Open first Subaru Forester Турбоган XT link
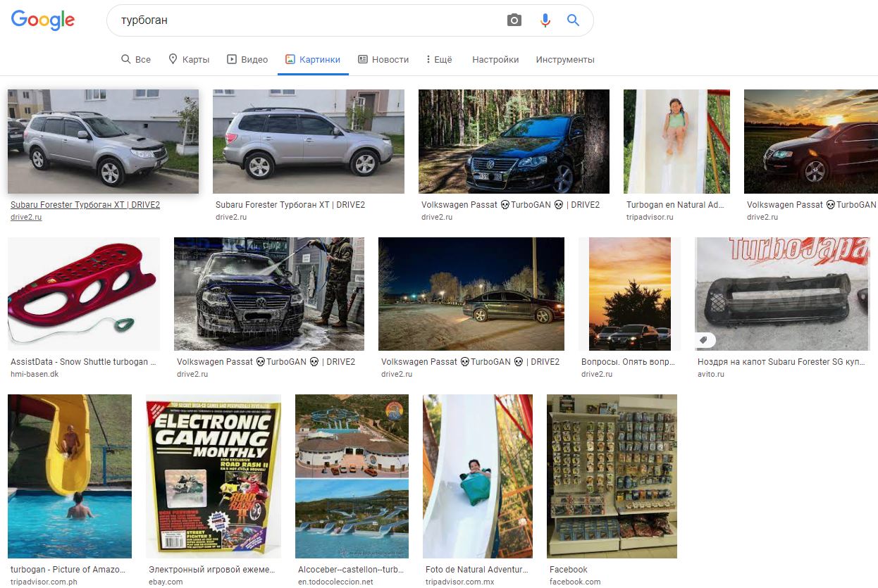Screen dimensions: 878x588 tap(85, 205)
